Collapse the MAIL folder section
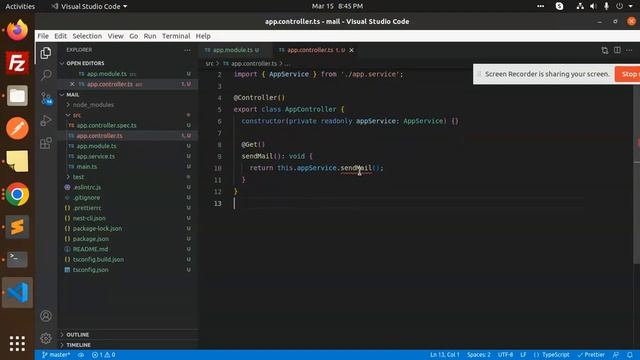The width and height of the screenshot is (640, 360). 73,95
